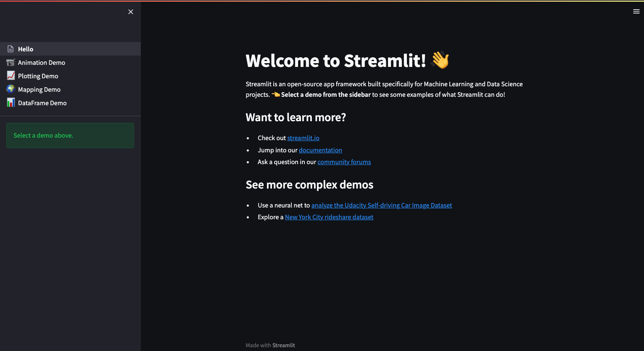Click the Streamlit link in the footer
The image size is (644, 351).
click(x=283, y=345)
